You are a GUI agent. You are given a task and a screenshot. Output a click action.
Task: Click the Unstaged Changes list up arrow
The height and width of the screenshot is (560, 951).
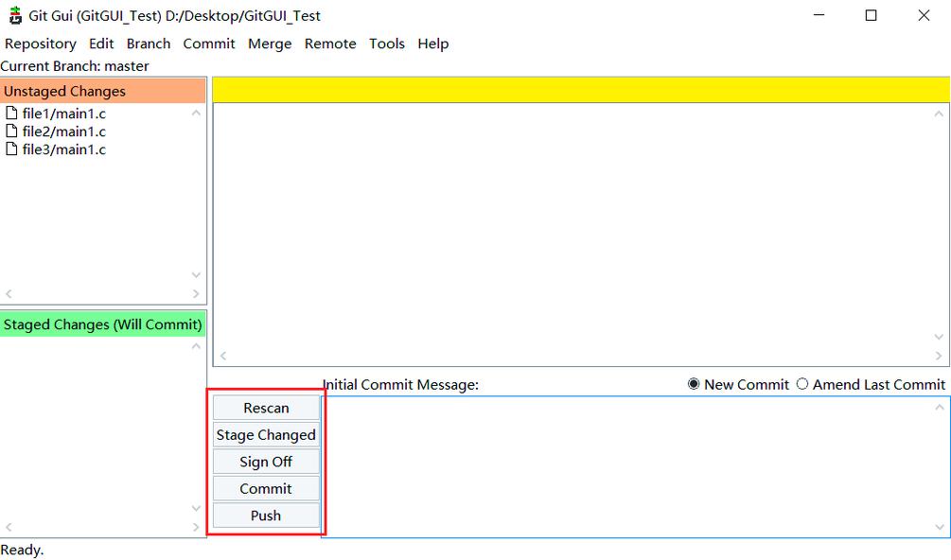(196, 113)
